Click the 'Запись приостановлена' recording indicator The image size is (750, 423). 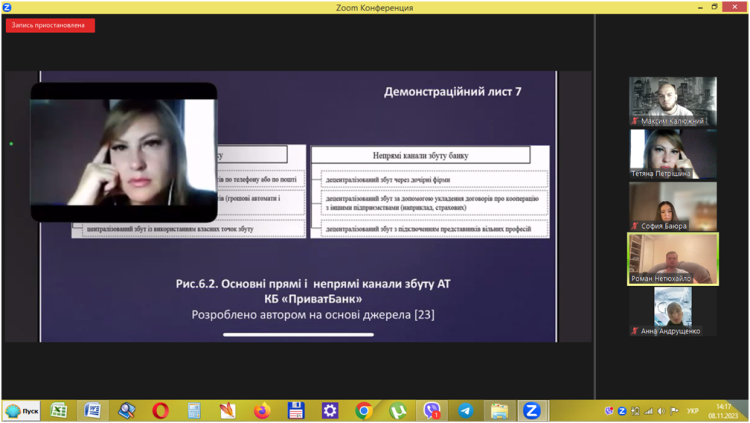click(x=50, y=26)
